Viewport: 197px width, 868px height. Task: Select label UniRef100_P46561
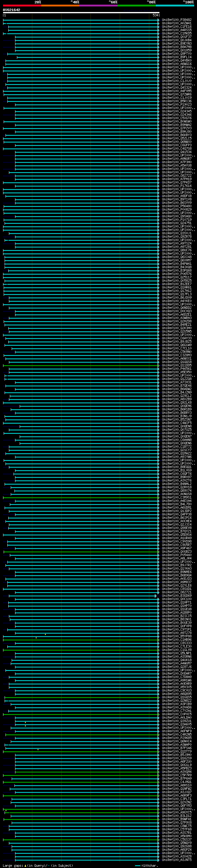(177, 369)
